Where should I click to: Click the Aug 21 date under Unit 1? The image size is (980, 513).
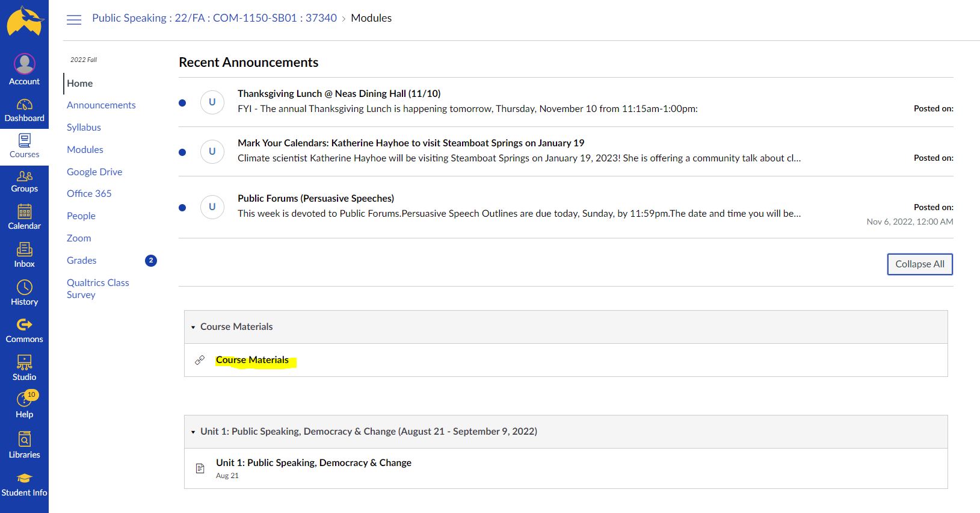click(227, 476)
